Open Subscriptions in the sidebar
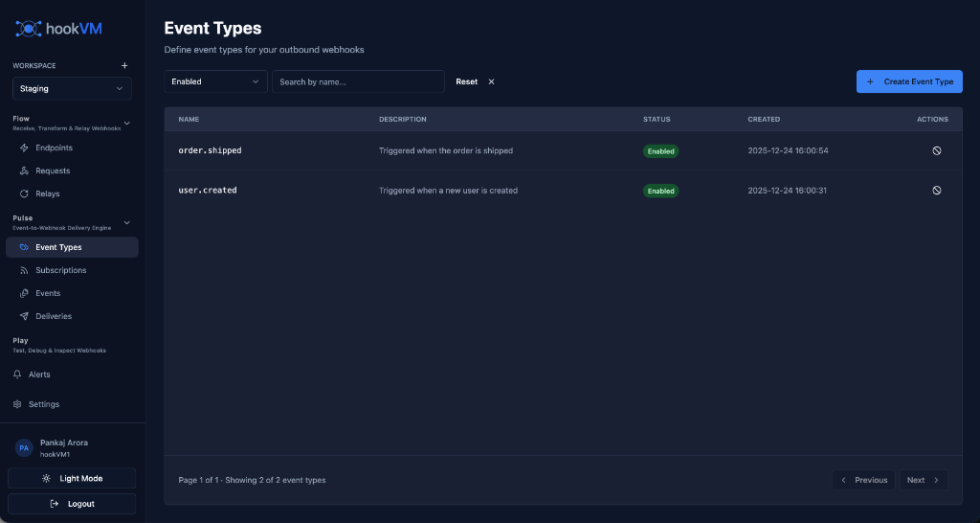This screenshot has width=980, height=523. click(x=60, y=270)
